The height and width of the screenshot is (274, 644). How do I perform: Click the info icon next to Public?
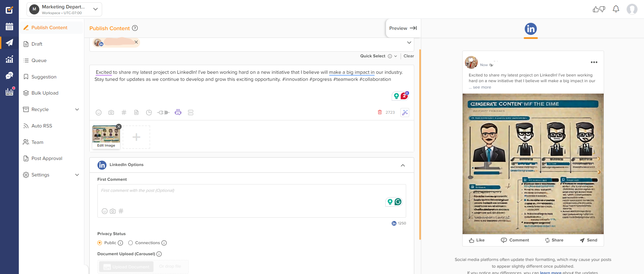point(121,243)
